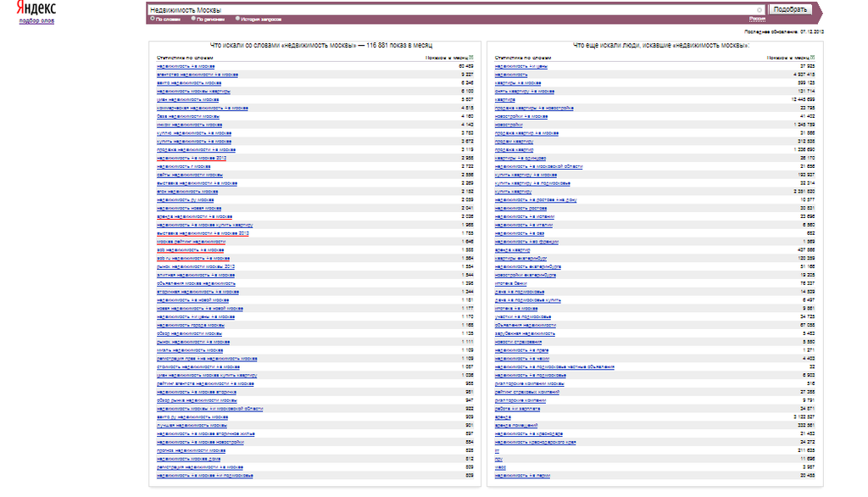Open 'лучшая недвижимость москвы' query link
This screenshot has height=497, width=868.
192,426
